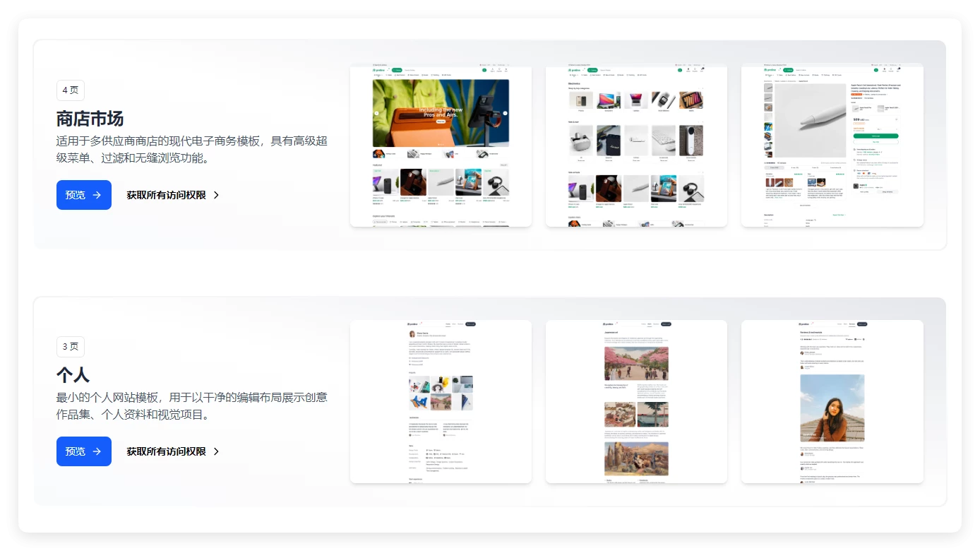Click the "3 页" page count badge
Viewport: 980px width, 551px height.
coord(71,347)
